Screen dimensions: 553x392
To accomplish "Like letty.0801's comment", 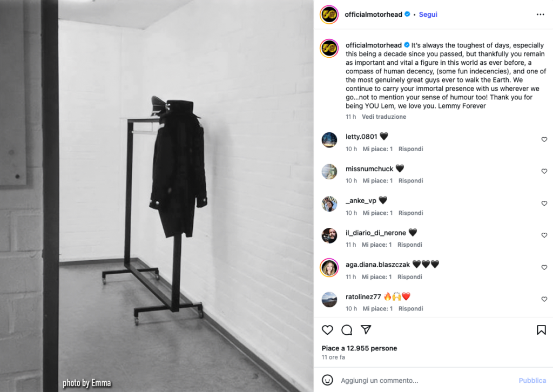I will click(x=544, y=140).
